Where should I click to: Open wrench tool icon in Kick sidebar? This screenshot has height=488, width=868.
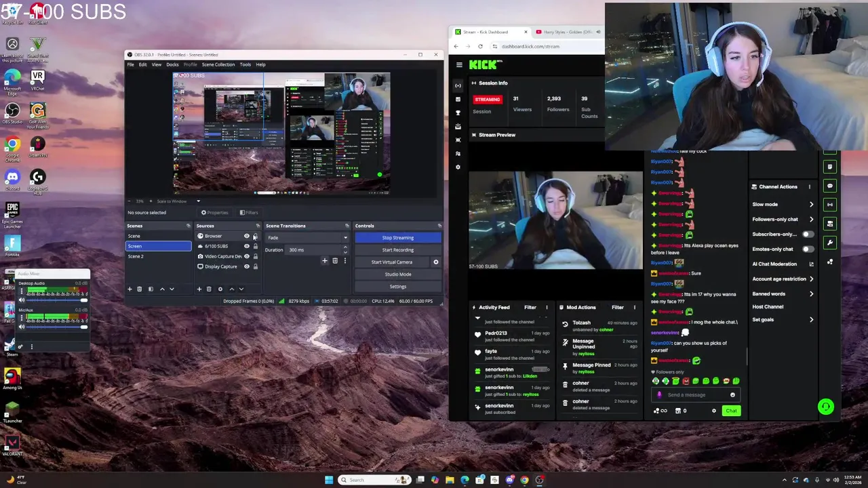coord(830,242)
